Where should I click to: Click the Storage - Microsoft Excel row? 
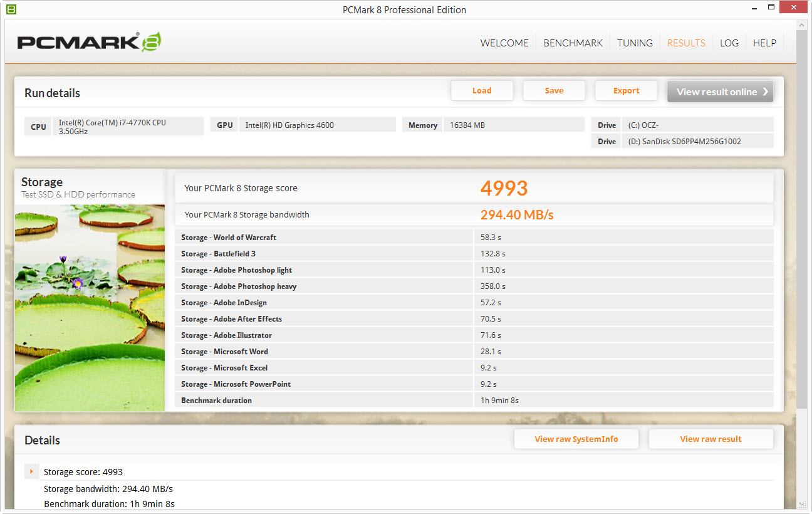pos(474,368)
